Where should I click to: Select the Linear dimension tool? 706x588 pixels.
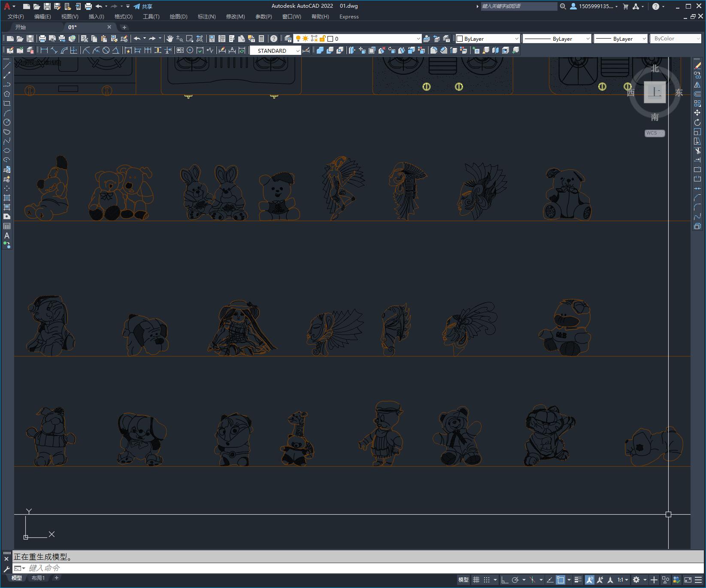(x=44, y=50)
